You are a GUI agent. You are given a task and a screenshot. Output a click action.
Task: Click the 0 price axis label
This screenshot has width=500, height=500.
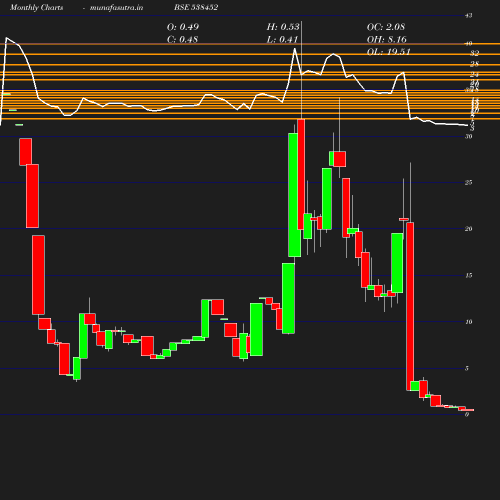[x=467, y=415]
